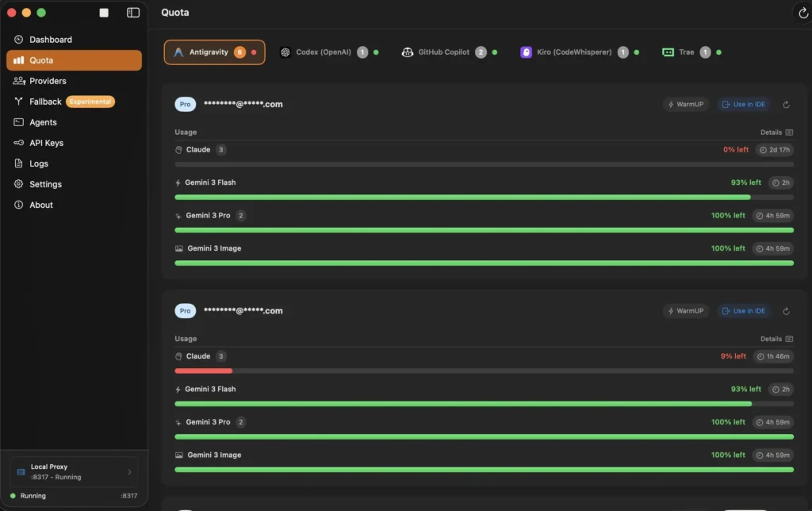
Task: Open the Codex (OpenAI) provider
Action: 324,51
